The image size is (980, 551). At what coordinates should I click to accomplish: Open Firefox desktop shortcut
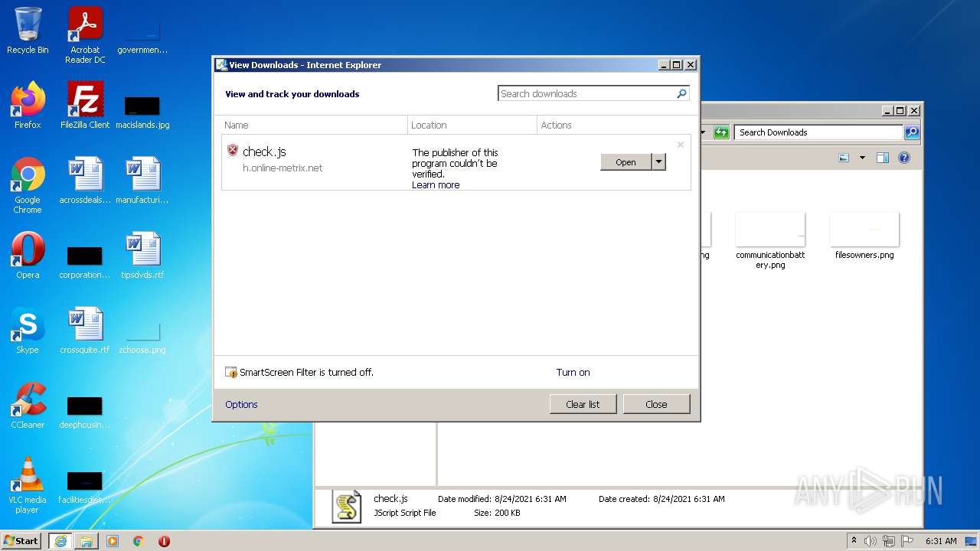click(28, 106)
